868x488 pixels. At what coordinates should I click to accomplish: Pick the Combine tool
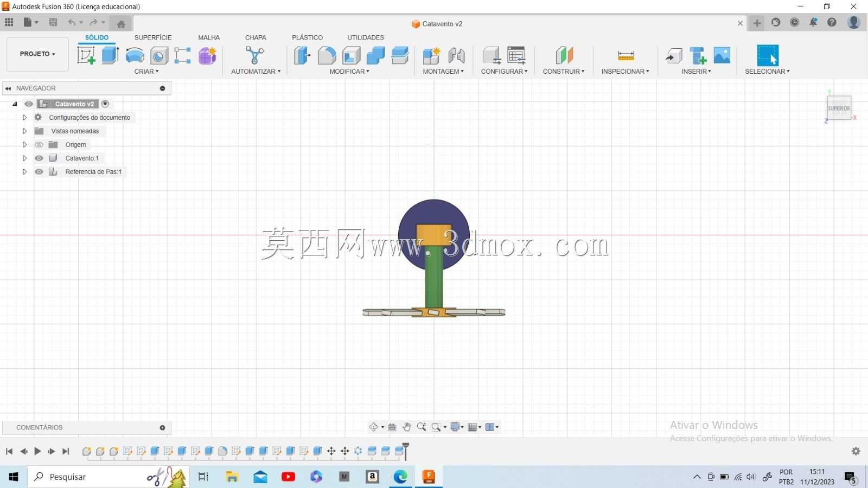[375, 55]
